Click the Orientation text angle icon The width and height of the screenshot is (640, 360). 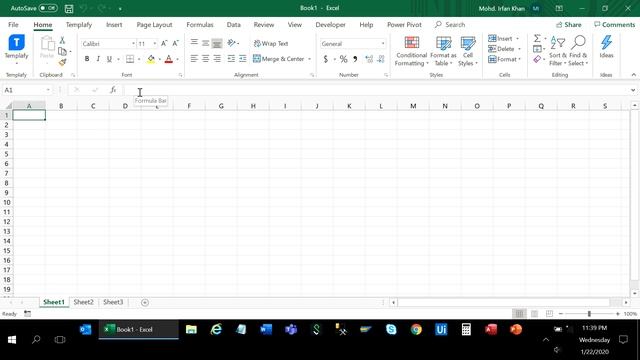(231, 43)
